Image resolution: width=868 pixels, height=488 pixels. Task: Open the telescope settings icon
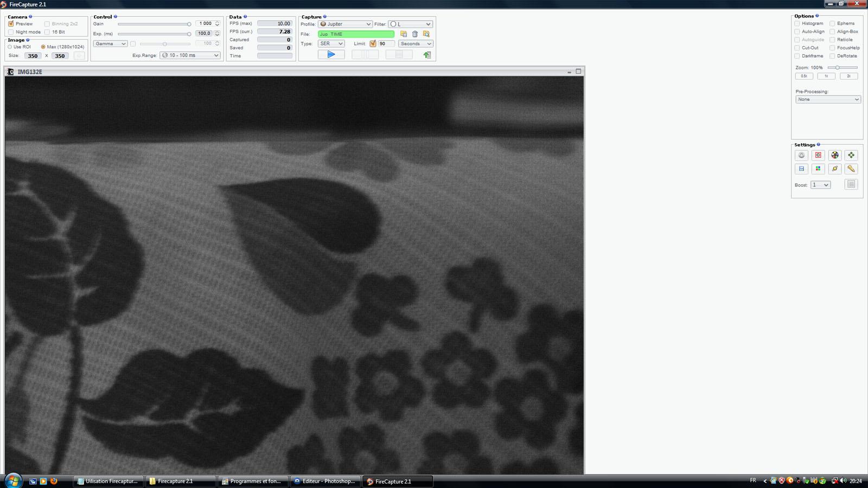point(851,169)
